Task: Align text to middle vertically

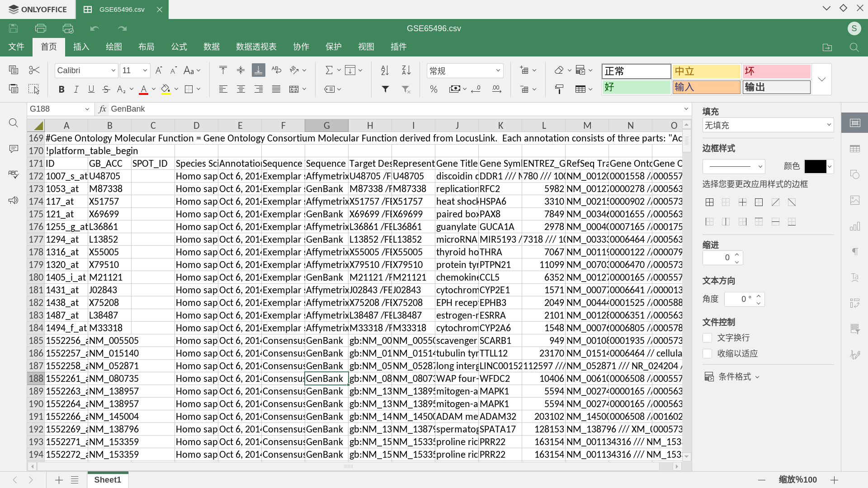Action: [241, 70]
